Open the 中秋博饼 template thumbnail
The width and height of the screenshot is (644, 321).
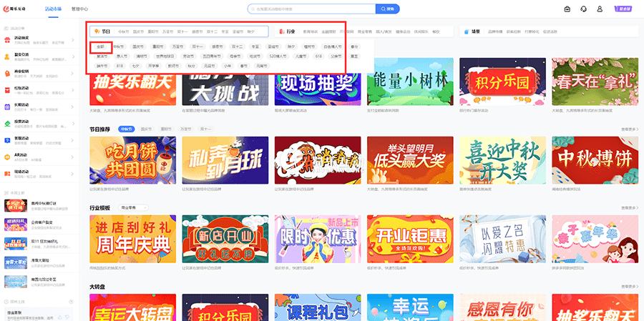click(x=595, y=160)
